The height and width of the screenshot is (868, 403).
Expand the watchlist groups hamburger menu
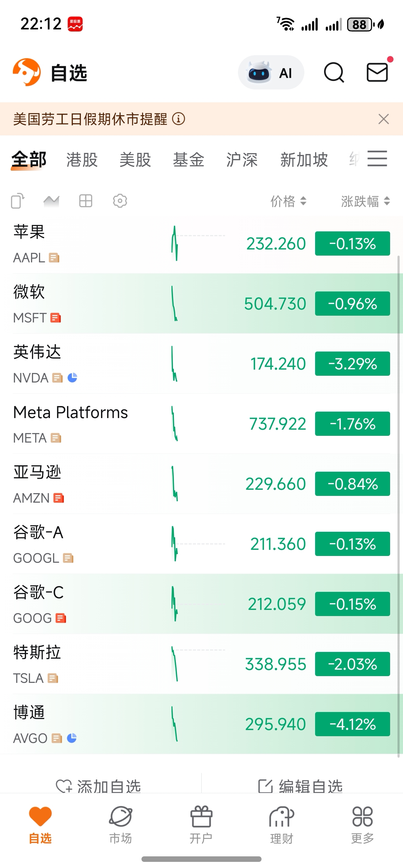[377, 159]
